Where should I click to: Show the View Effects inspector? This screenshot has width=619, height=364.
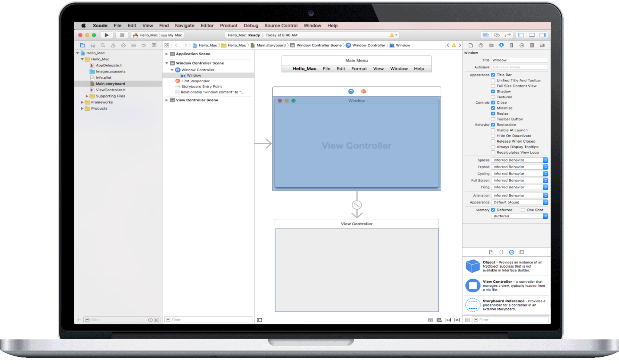(x=542, y=45)
